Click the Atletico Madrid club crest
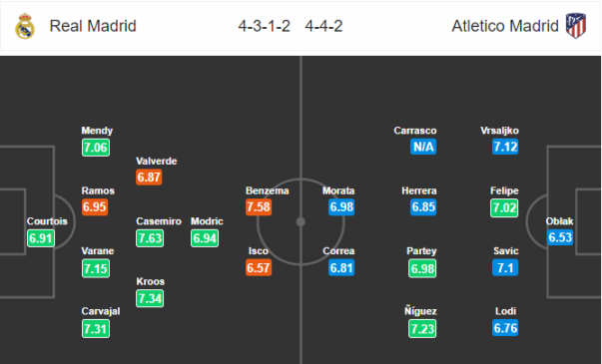Screen dimensions: 602x364 tap(576, 26)
